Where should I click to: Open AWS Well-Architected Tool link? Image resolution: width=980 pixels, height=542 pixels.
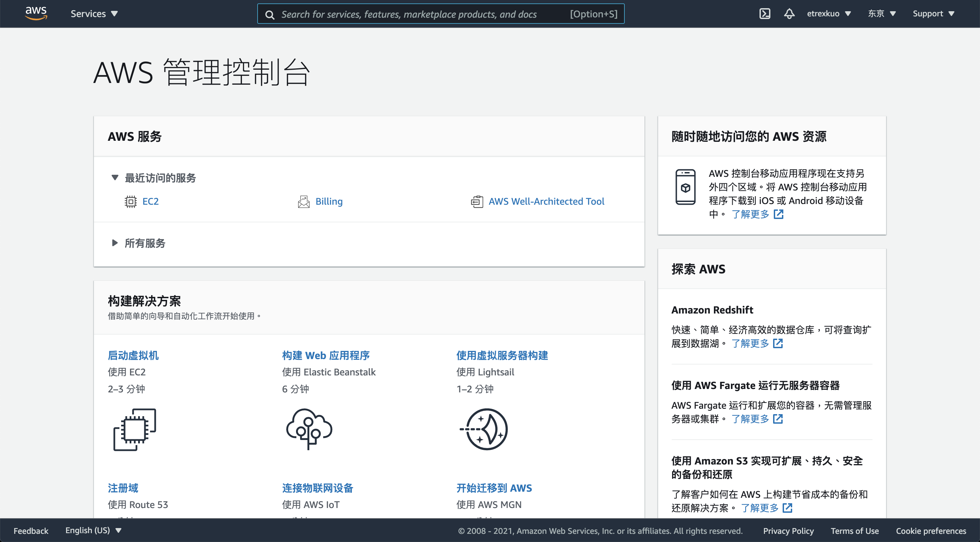click(546, 201)
